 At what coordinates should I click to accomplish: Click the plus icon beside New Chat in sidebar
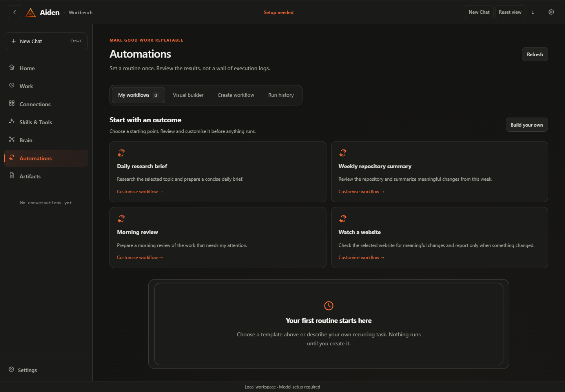tap(14, 41)
